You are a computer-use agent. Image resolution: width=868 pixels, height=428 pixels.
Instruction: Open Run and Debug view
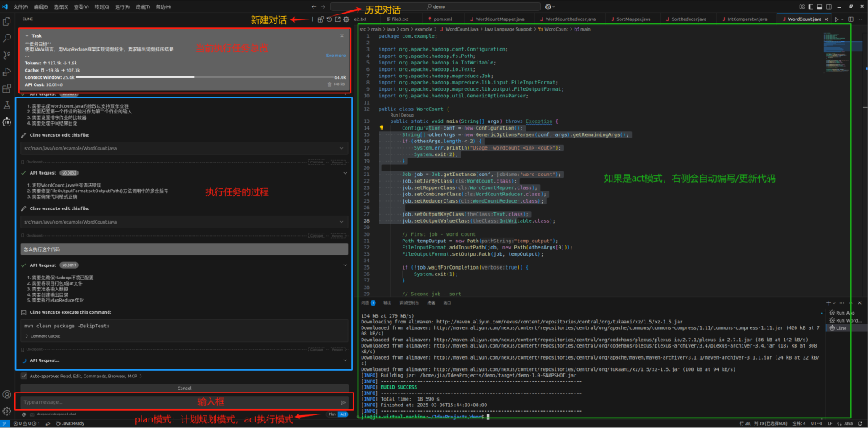point(7,71)
